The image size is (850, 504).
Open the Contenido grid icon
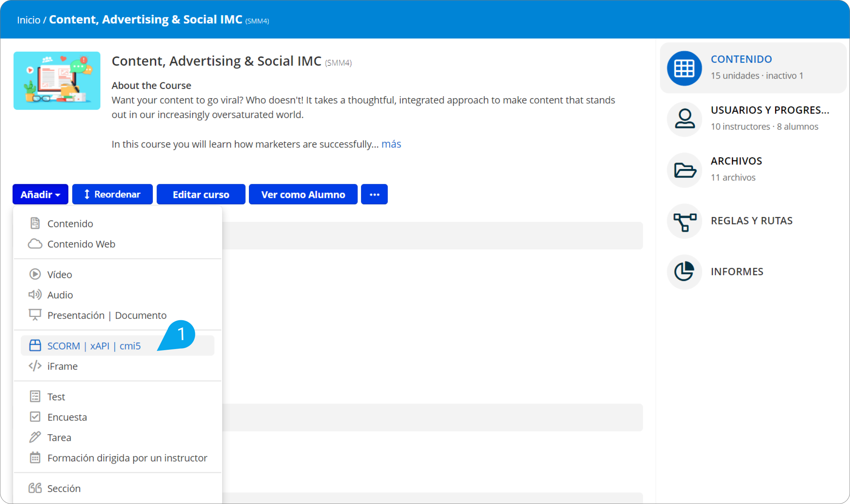click(684, 68)
